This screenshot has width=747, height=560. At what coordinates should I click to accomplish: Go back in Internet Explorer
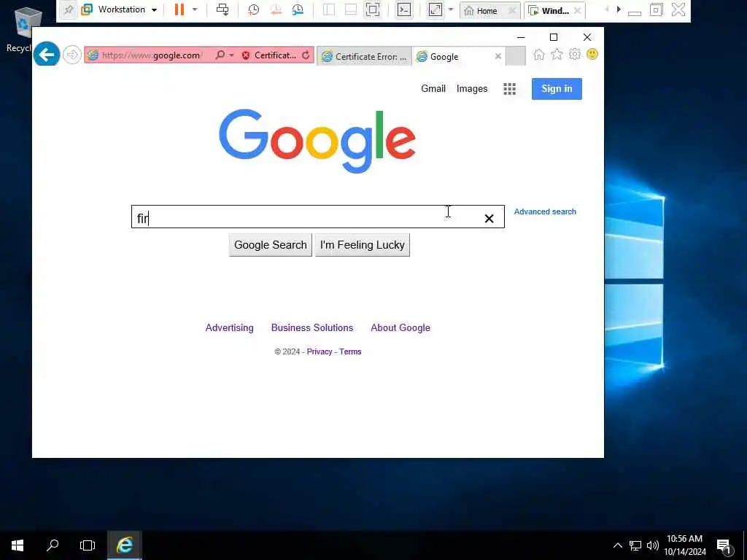click(x=47, y=55)
